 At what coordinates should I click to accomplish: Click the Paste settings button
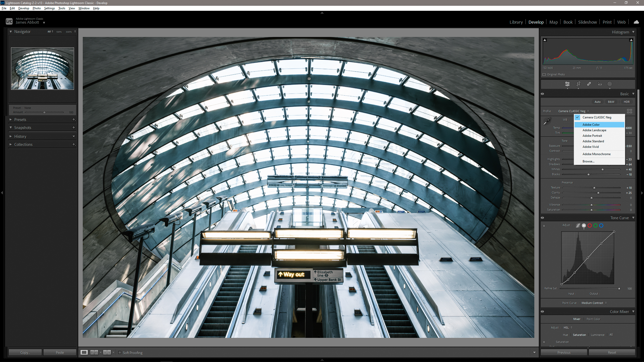click(x=60, y=352)
